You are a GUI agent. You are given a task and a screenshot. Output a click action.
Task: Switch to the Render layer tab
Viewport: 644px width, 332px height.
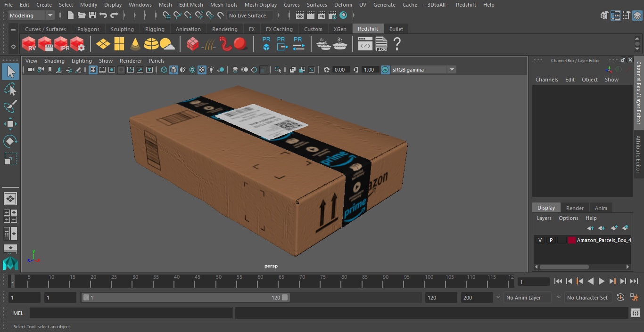[x=575, y=208]
